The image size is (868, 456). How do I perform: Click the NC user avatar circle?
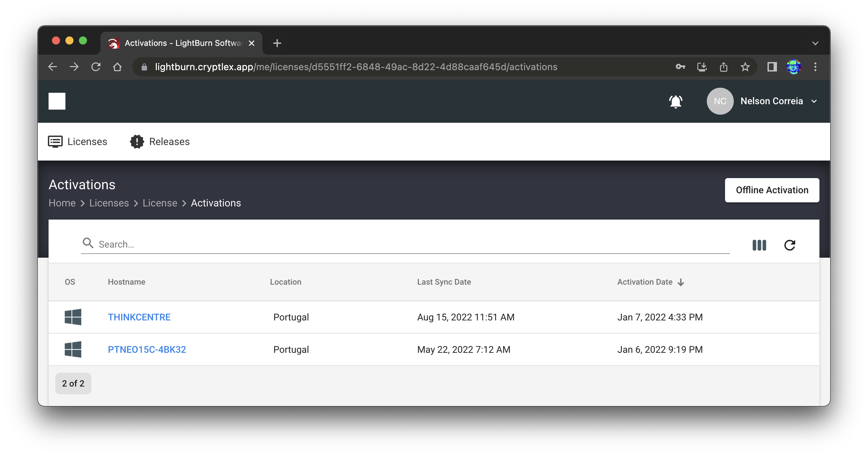point(720,101)
